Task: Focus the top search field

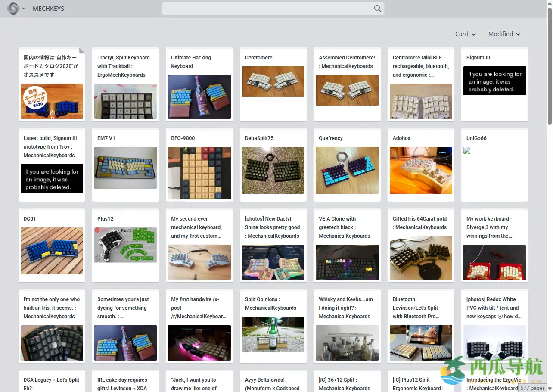Action: coord(267,9)
